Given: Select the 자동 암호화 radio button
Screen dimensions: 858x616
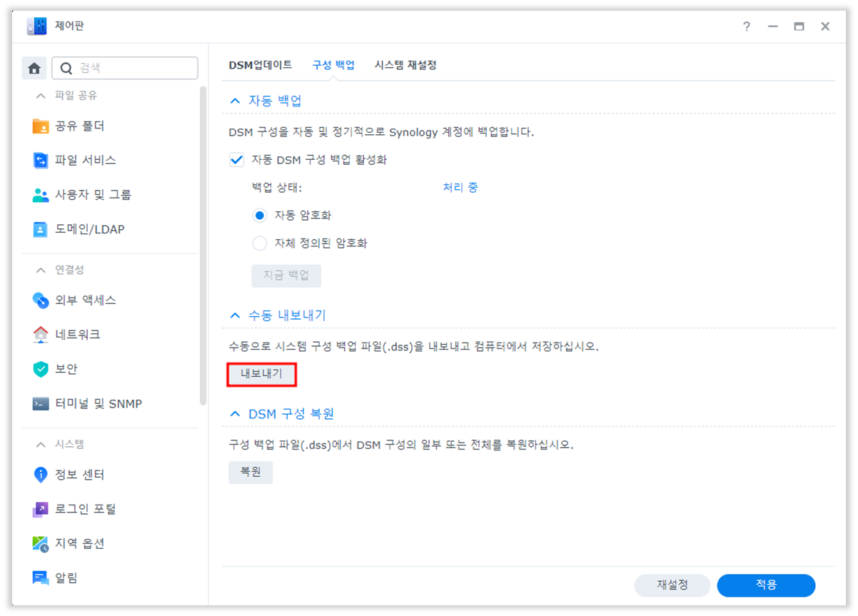Looking at the screenshot, I should tap(260, 215).
